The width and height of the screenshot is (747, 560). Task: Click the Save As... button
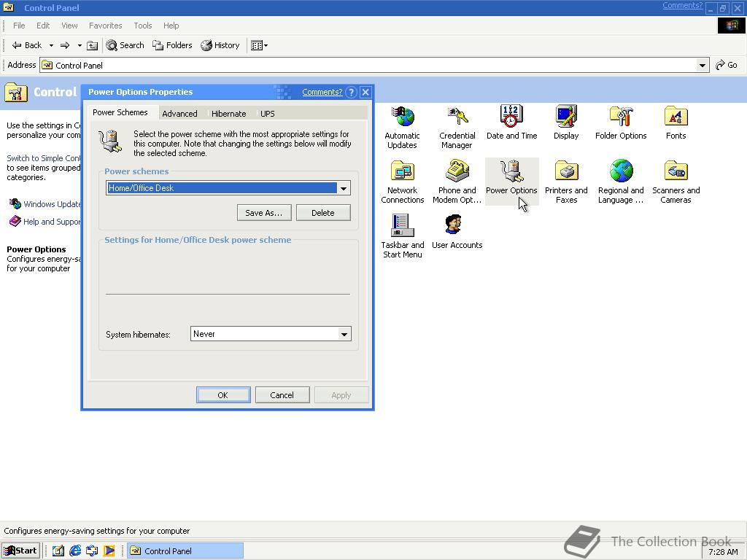tap(264, 213)
